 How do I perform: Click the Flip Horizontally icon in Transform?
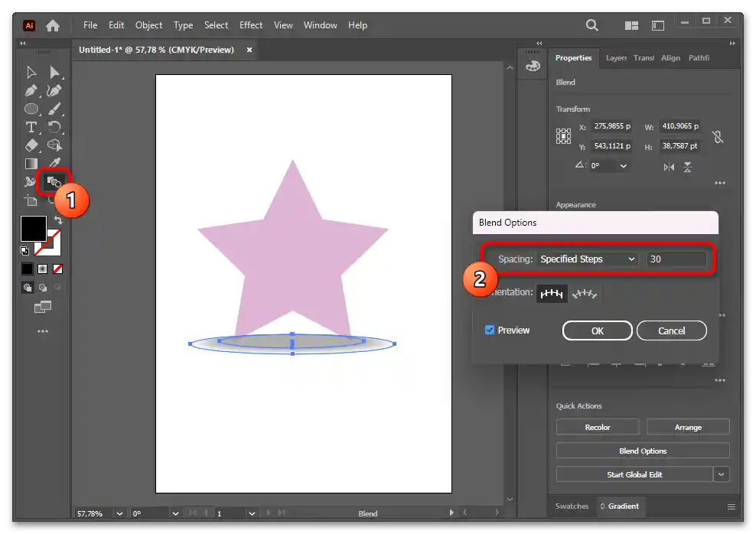coord(670,167)
